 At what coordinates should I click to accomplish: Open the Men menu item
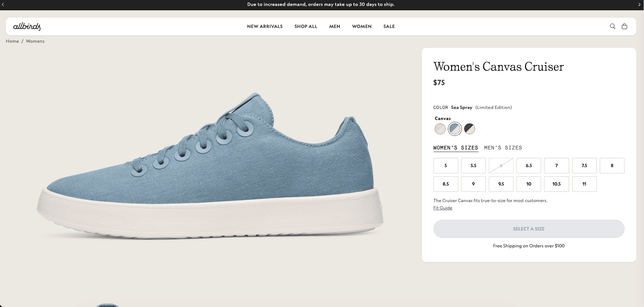pos(335,27)
